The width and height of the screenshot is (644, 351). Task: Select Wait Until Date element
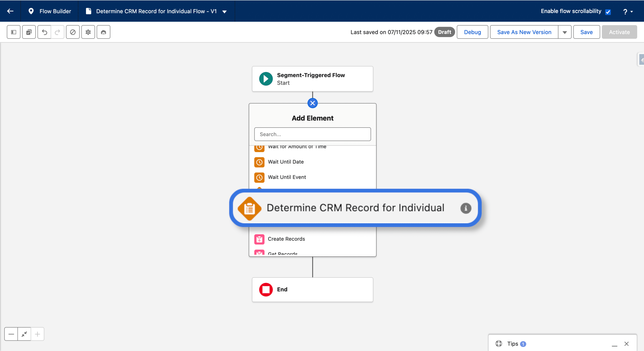point(286,162)
